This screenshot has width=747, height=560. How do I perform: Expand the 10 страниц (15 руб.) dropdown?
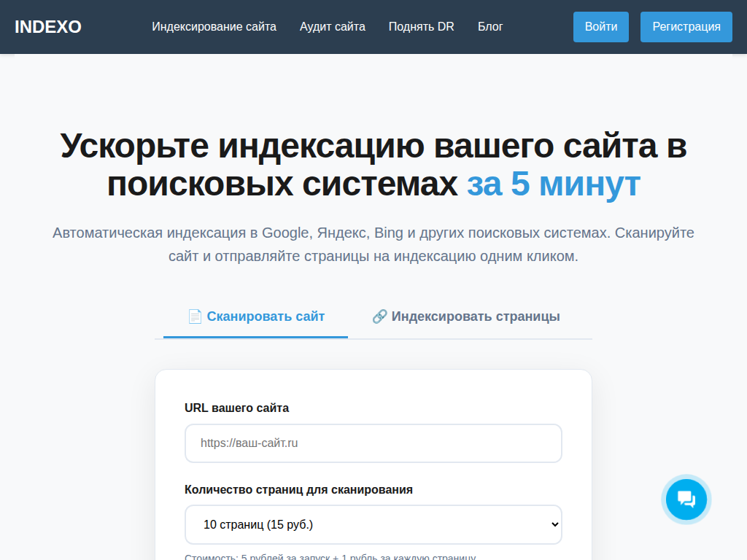[x=373, y=525]
